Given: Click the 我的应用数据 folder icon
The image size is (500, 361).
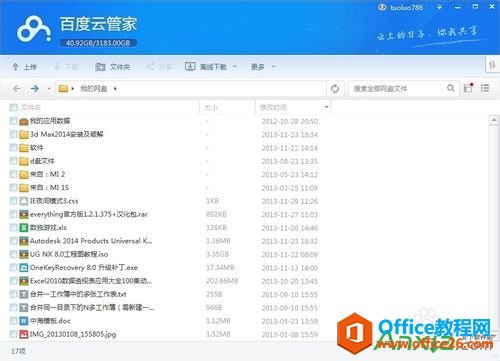Looking at the screenshot, I should click(23, 121).
